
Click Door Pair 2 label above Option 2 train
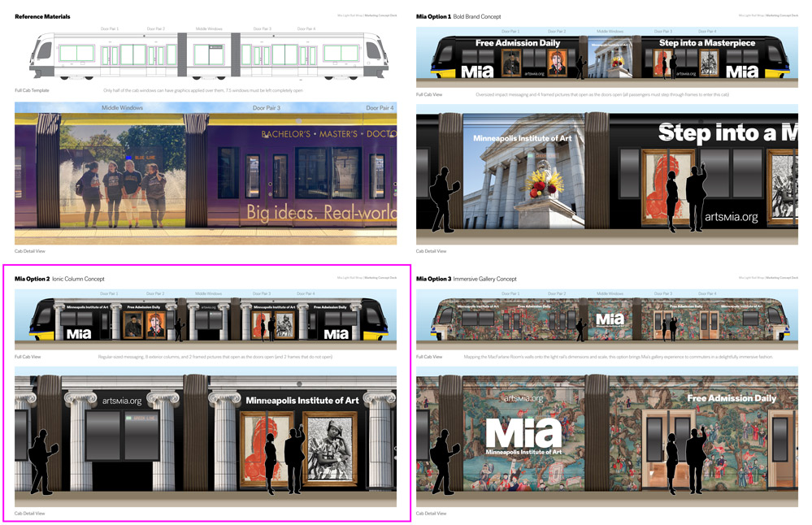(x=154, y=293)
